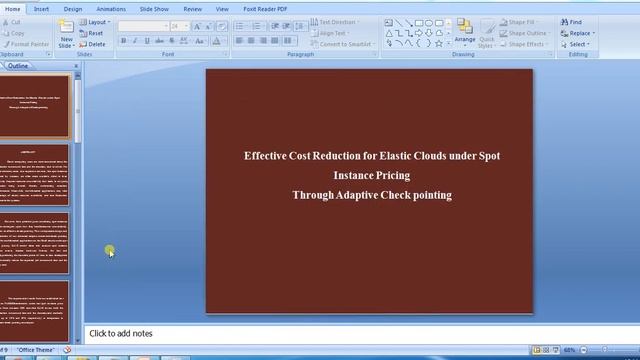Align text left
The width and height of the screenshot is (640, 360).
240,40
